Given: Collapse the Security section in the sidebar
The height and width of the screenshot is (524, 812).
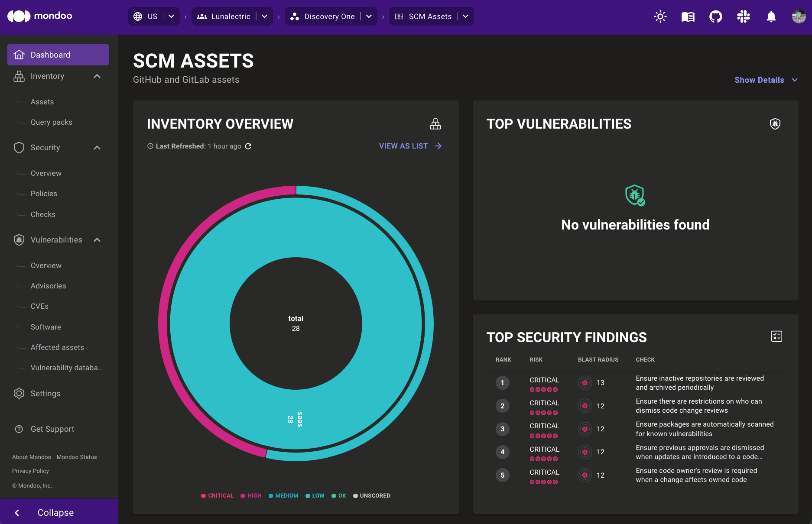Looking at the screenshot, I should pyautogui.click(x=97, y=148).
